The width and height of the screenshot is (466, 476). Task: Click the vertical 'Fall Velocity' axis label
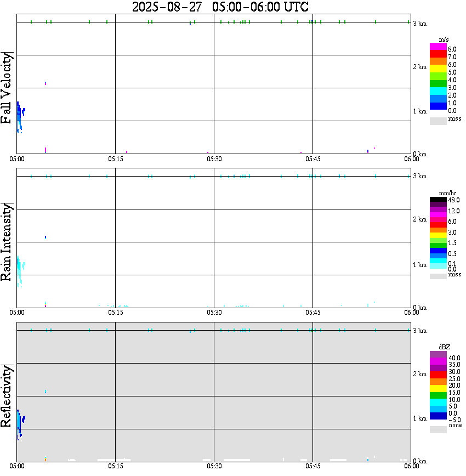click(6, 88)
